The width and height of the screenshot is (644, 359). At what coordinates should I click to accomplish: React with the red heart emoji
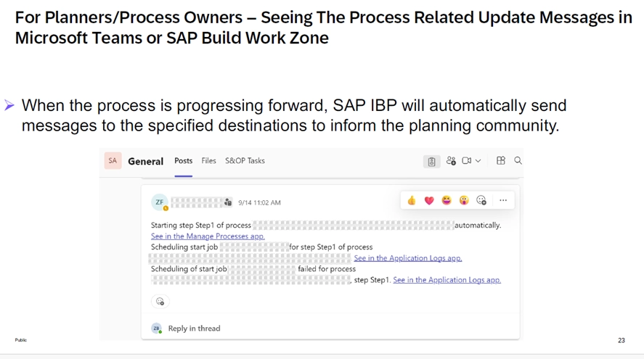[x=429, y=201]
